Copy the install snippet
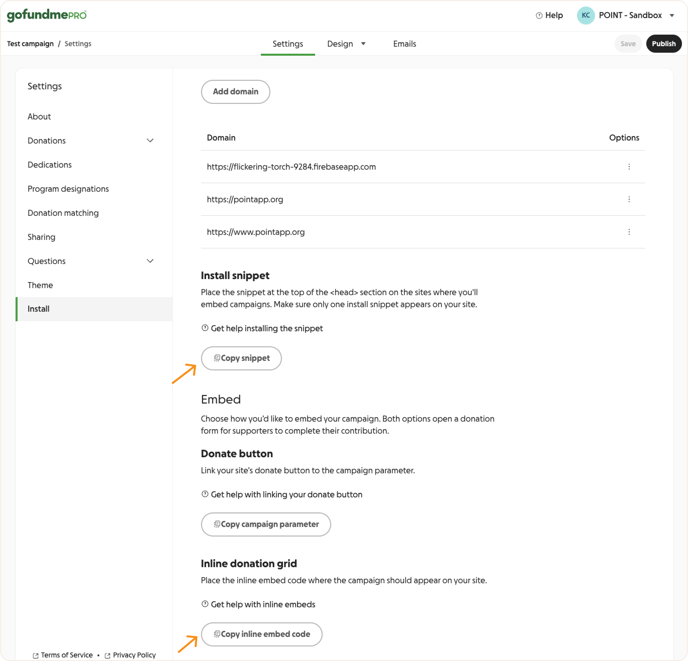This screenshot has width=688, height=661. (x=241, y=358)
